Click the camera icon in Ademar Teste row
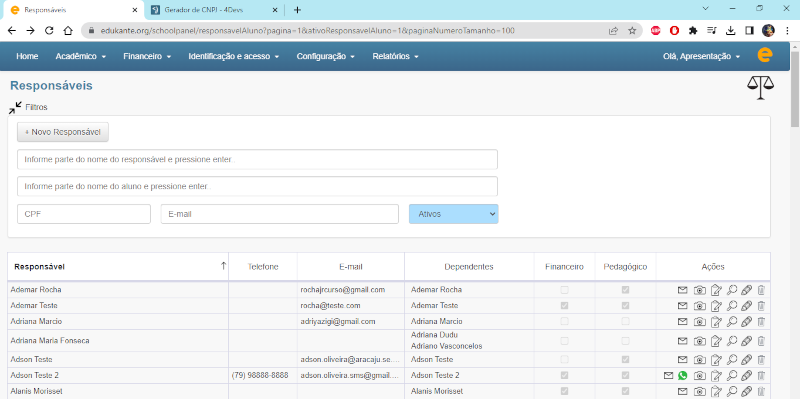The width and height of the screenshot is (800, 399). pyautogui.click(x=700, y=306)
